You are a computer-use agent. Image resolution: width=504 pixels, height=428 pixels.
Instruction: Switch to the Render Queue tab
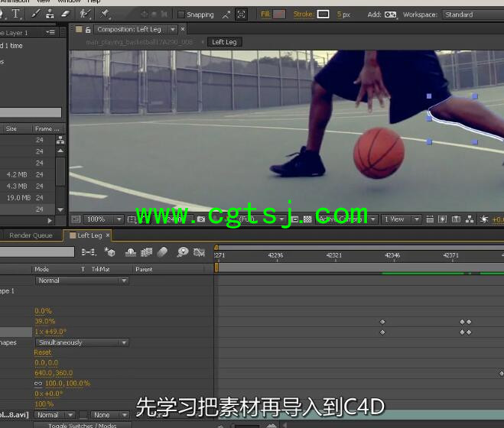tap(31, 235)
